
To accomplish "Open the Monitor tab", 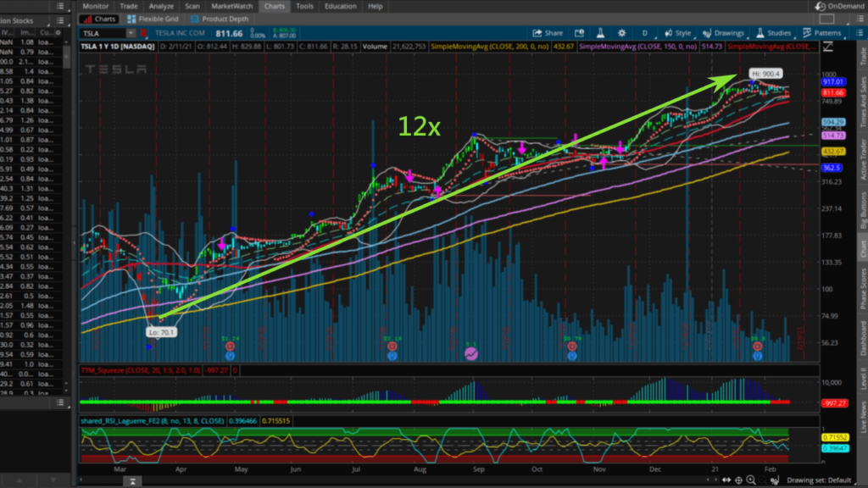I will pos(95,6).
